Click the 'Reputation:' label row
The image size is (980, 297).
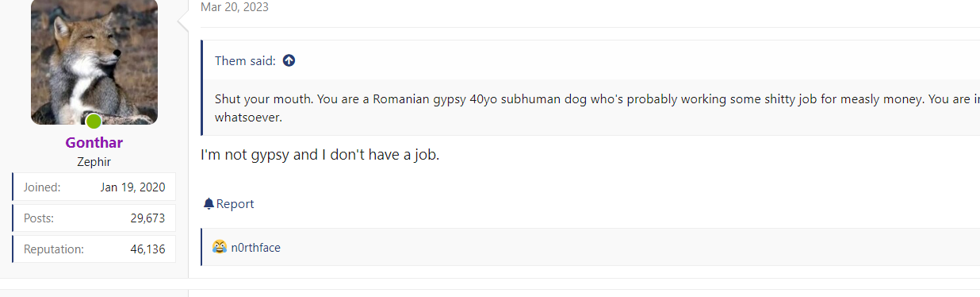click(x=94, y=249)
